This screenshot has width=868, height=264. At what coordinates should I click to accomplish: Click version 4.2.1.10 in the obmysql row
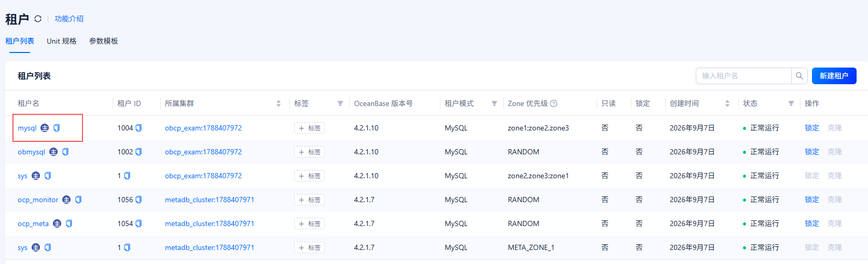pos(366,152)
